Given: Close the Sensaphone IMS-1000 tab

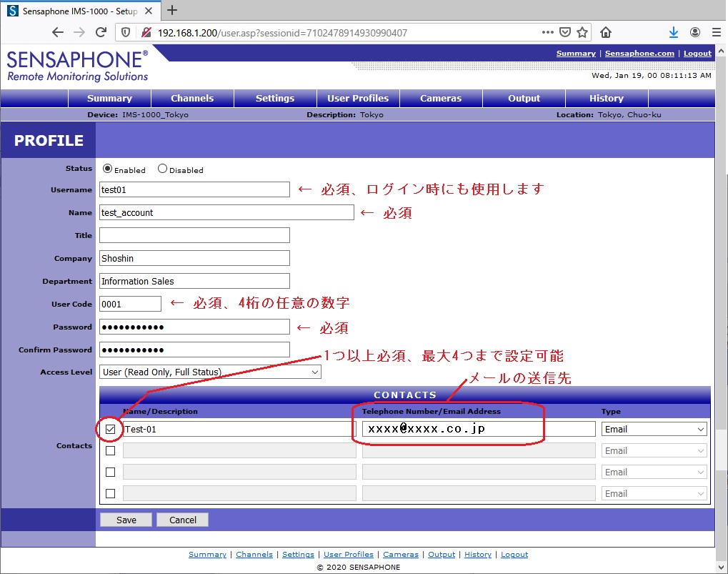Looking at the screenshot, I should click(149, 11).
